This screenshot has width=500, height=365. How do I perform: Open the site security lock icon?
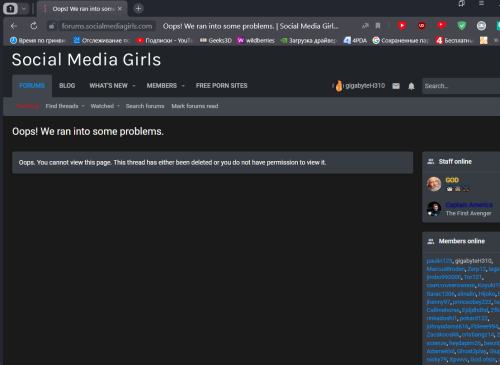click(51, 26)
